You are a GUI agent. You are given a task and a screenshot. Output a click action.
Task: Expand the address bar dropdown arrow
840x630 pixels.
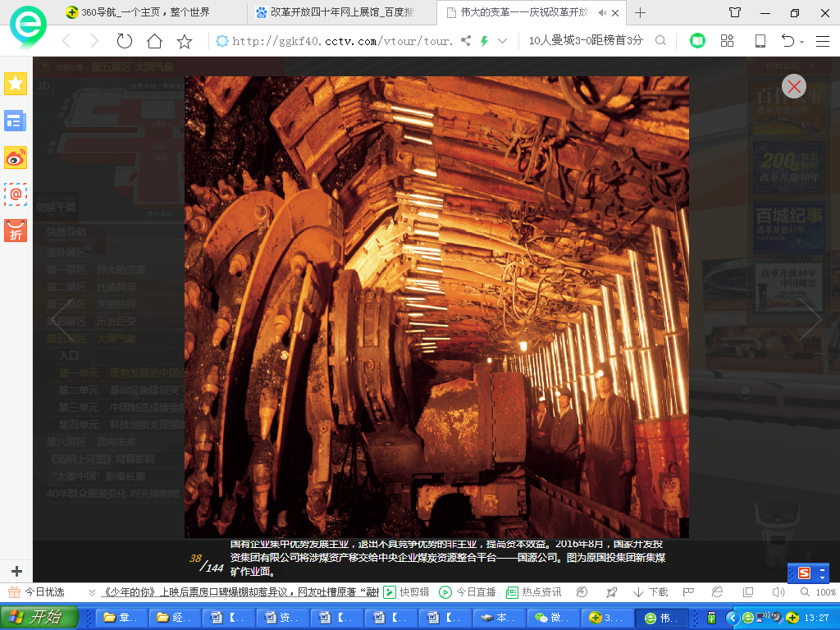point(502,41)
